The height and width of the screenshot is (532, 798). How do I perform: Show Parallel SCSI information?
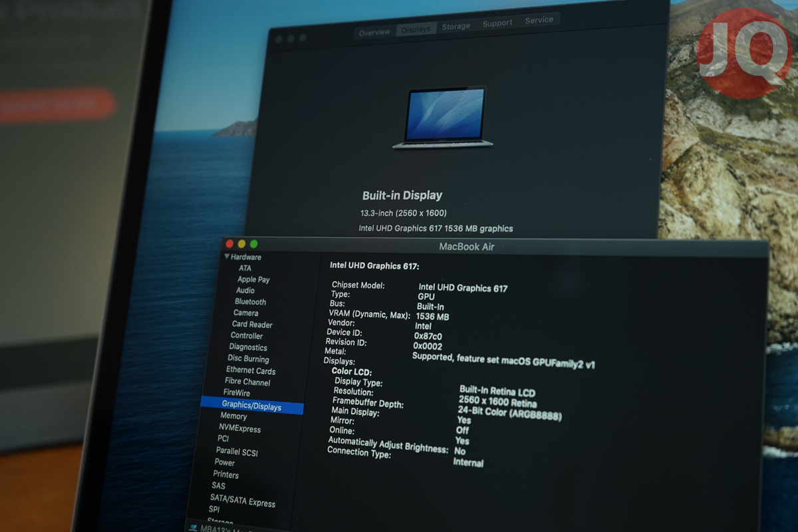pos(237,452)
